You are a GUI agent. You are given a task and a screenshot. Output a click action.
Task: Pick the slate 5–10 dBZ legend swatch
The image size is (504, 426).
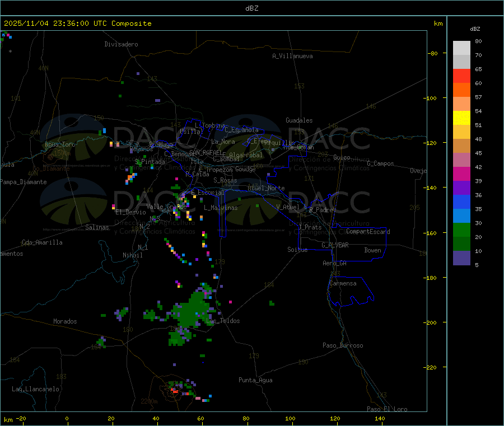coord(461,258)
